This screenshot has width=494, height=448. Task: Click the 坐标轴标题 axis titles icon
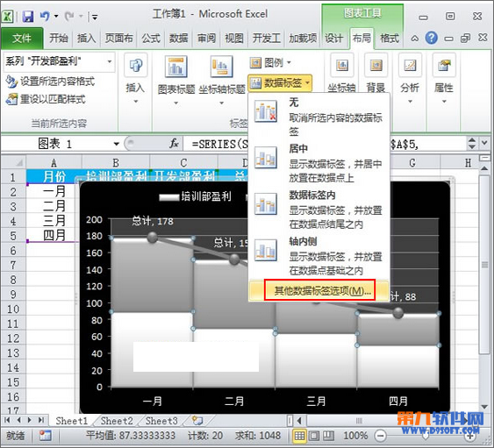coord(222,67)
